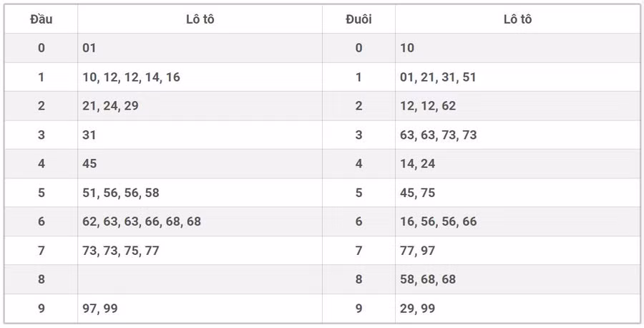Click the 01, 21, 31, 51 cell

click(438, 77)
